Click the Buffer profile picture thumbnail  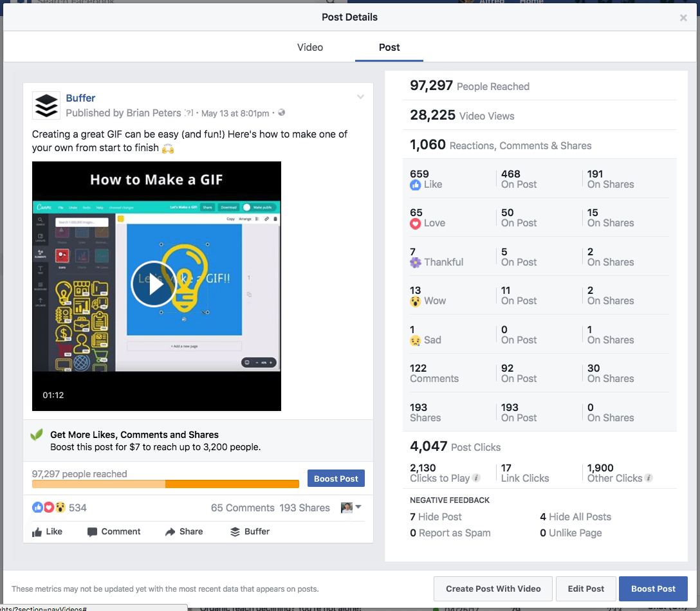[46, 105]
